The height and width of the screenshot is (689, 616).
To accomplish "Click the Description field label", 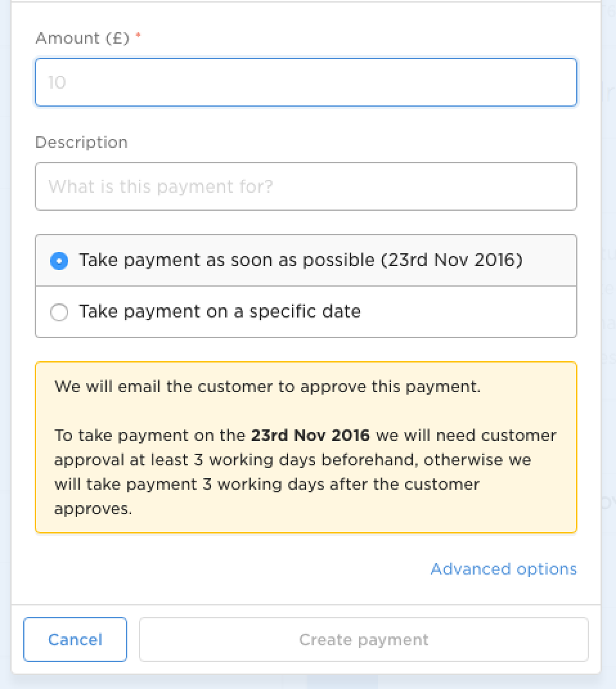I will [82, 143].
